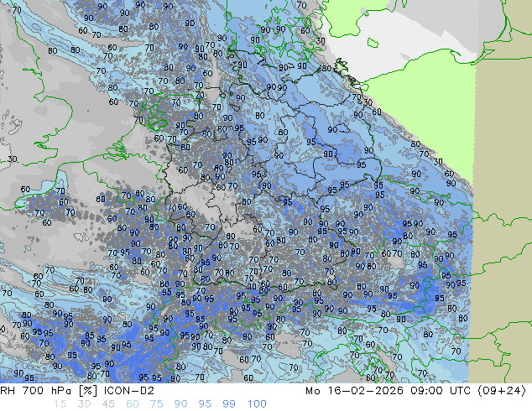The image size is (532, 411).
Task: Select legend value 75 in color scale
Action: tap(156, 404)
